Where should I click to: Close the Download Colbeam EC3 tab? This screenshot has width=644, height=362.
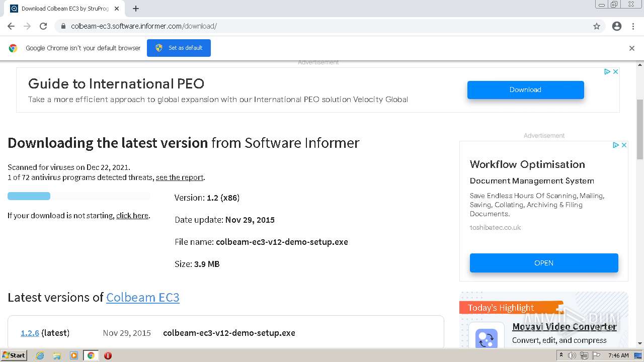pyautogui.click(x=117, y=9)
